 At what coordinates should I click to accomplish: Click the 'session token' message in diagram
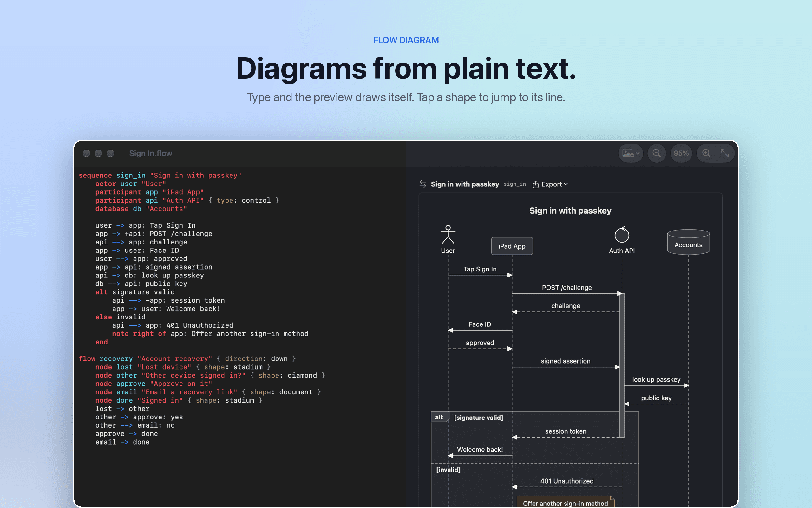tap(565, 431)
